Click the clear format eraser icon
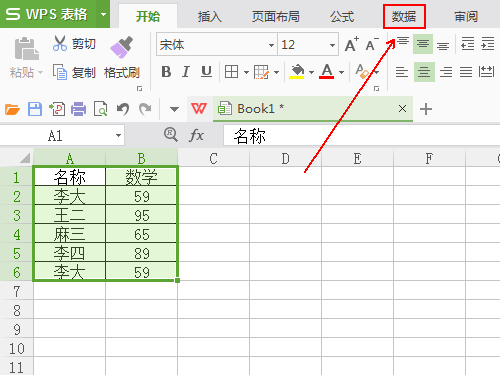500x375 pixels. pos(362,71)
